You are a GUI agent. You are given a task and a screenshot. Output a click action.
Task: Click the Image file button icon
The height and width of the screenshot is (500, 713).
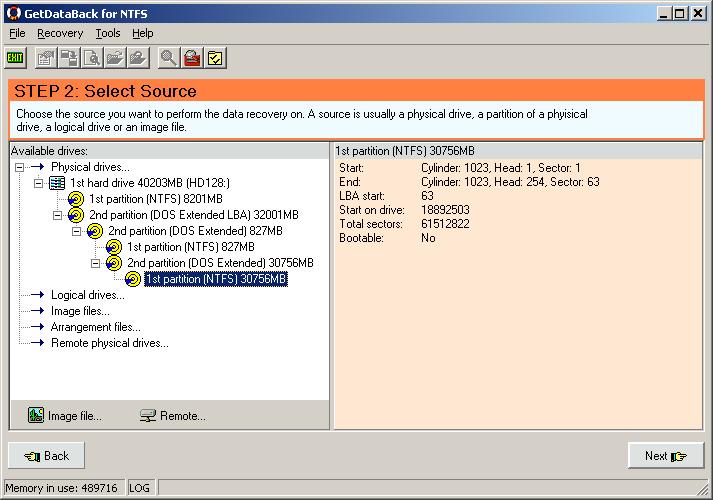pos(36,415)
